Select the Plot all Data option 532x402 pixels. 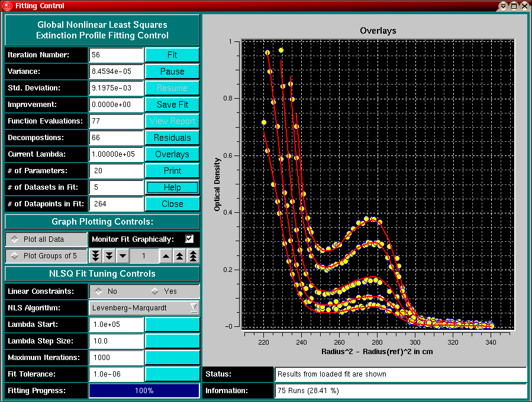[x=46, y=239]
